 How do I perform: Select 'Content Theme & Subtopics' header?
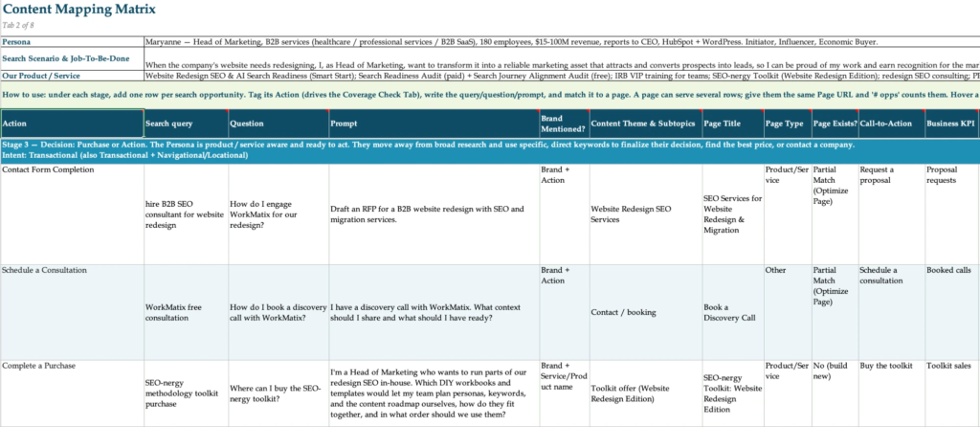pos(646,124)
